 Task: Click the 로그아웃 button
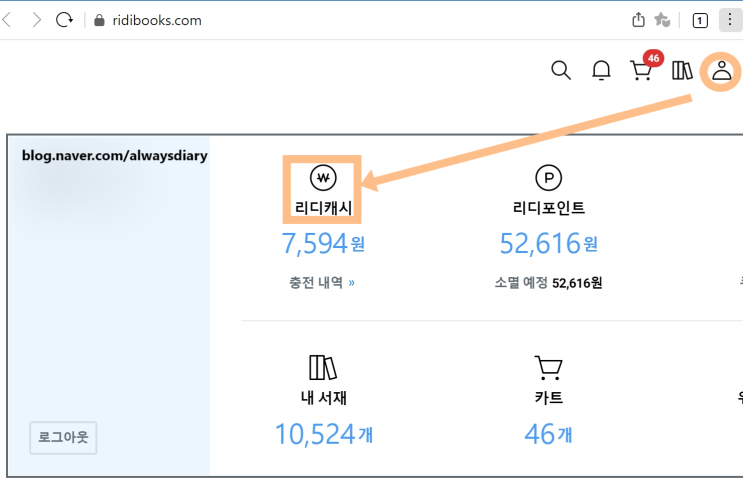pos(63,437)
